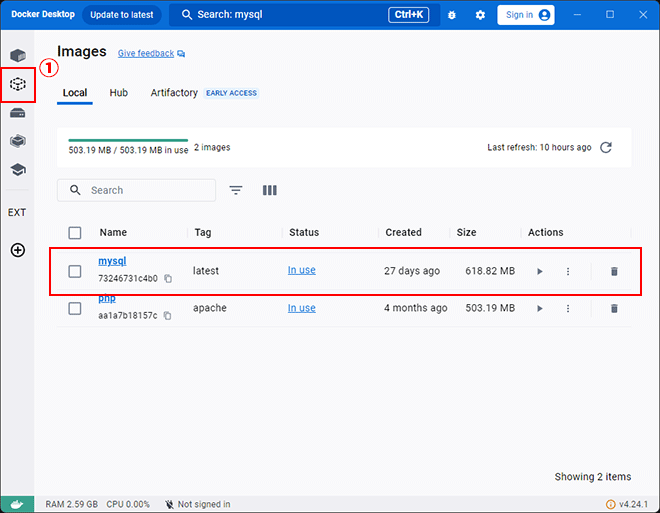Open the mysql image details link

tap(112, 261)
